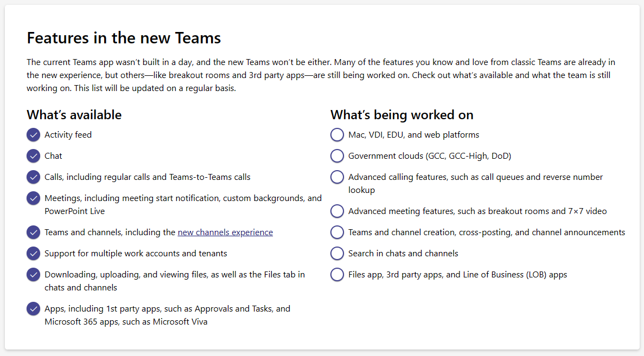
Task: Click checkmark next to Meetings item
Action: pos(33,198)
